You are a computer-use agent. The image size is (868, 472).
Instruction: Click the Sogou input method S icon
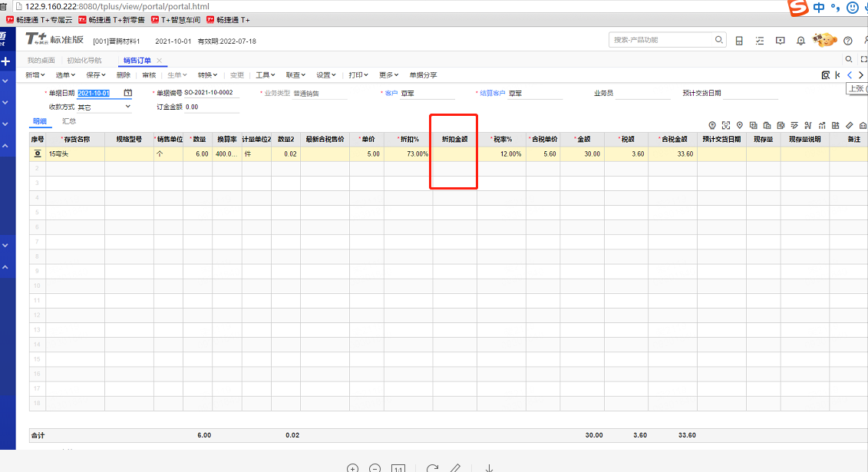[798, 8]
